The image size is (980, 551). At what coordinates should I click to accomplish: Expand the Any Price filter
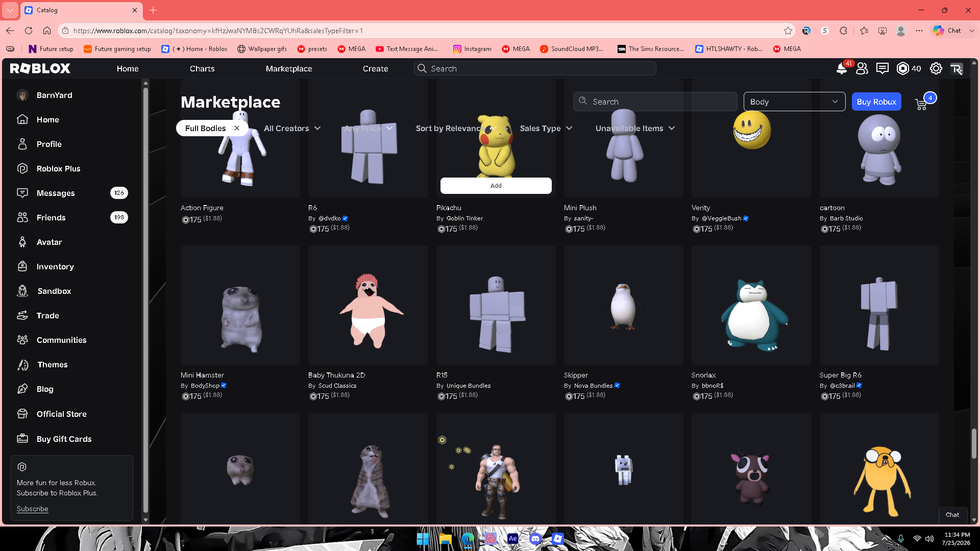coord(368,128)
